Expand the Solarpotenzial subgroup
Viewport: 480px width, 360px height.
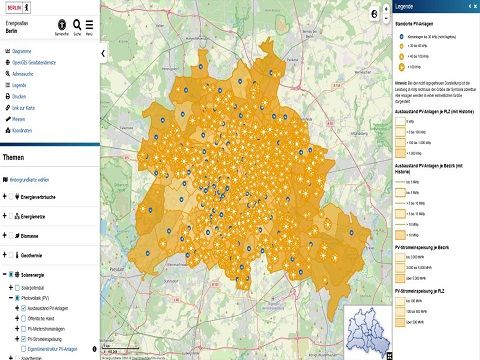coord(11,287)
